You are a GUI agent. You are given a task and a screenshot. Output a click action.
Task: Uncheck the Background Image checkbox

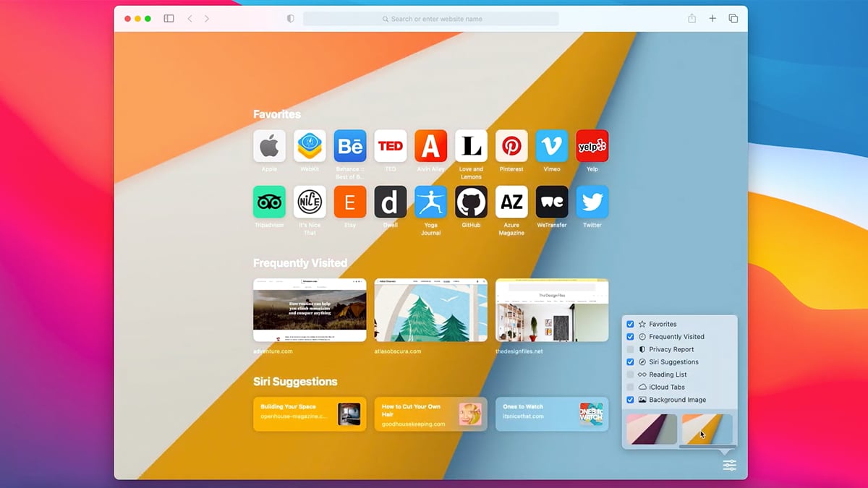630,400
